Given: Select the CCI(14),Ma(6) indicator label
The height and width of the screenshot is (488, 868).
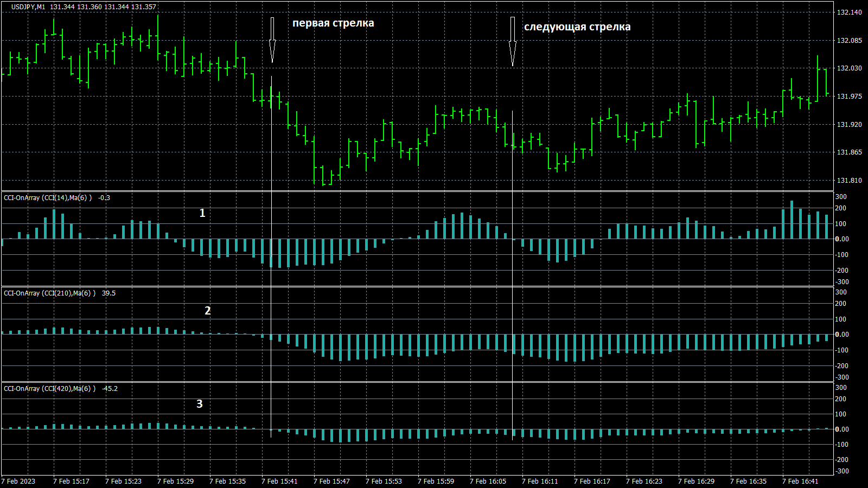Looking at the screenshot, I should [x=48, y=198].
